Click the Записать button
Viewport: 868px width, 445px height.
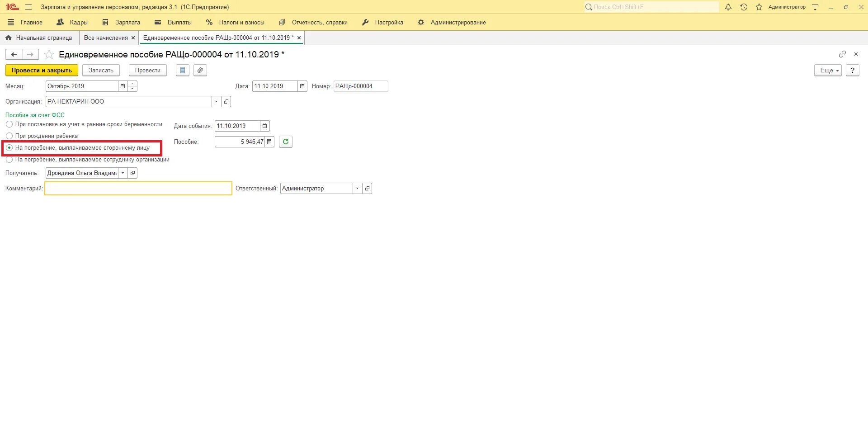click(101, 70)
